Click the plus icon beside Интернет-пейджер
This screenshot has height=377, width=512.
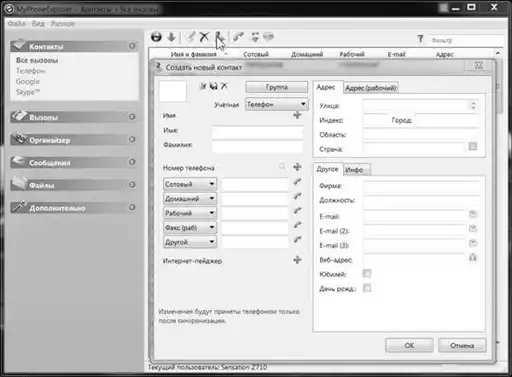click(297, 260)
